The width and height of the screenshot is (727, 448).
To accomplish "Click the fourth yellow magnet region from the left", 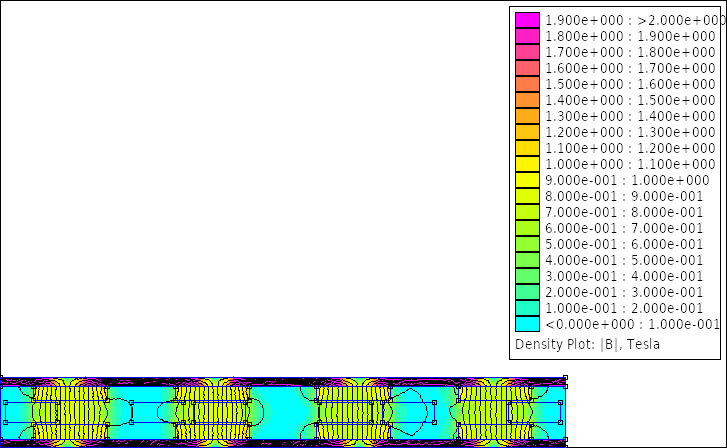I will click(495, 413).
